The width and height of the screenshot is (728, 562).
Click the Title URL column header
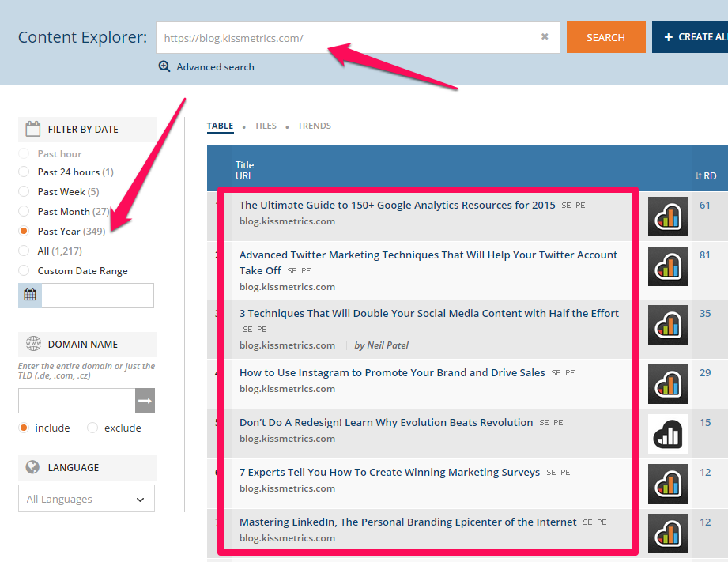[x=244, y=171]
